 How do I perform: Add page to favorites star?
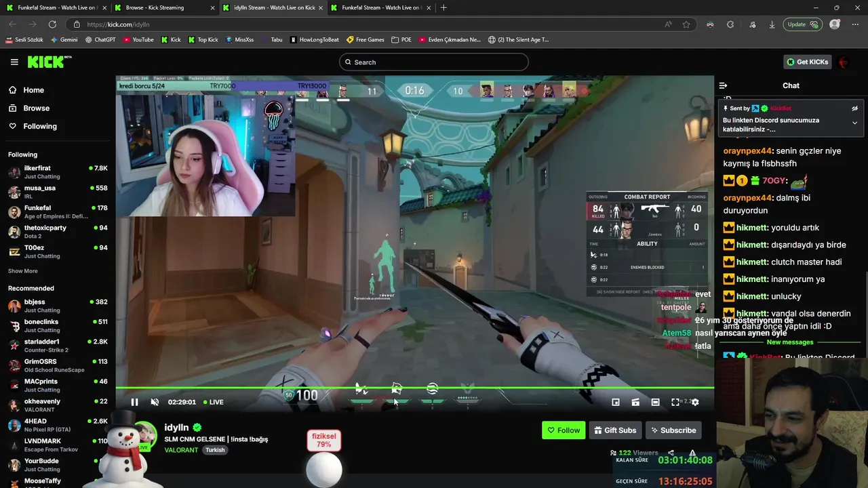686,24
